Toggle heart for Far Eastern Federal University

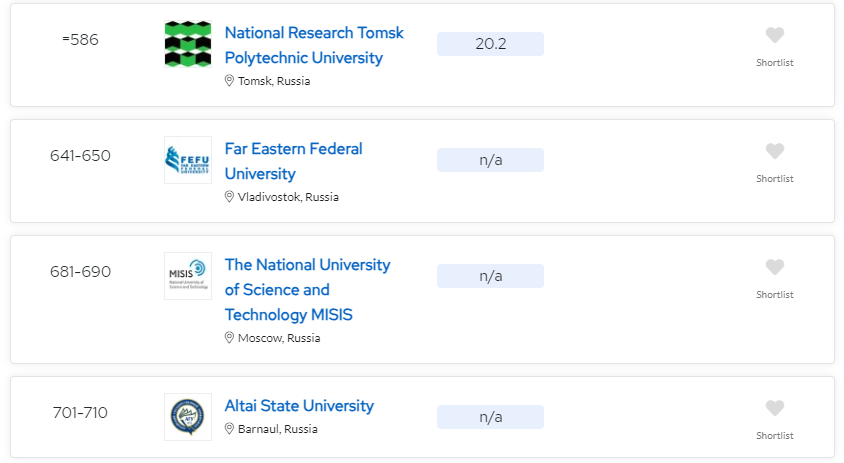(x=775, y=152)
